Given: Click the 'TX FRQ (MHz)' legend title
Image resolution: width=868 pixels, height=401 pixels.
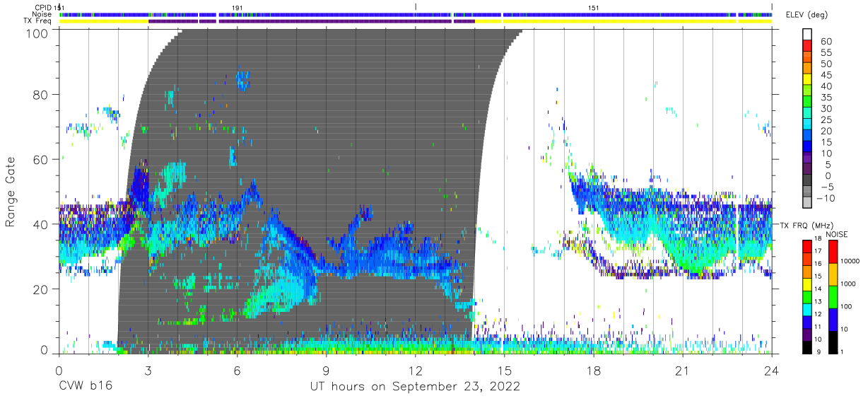Looking at the screenshot, I should pyautogui.click(x=807, y=226).
